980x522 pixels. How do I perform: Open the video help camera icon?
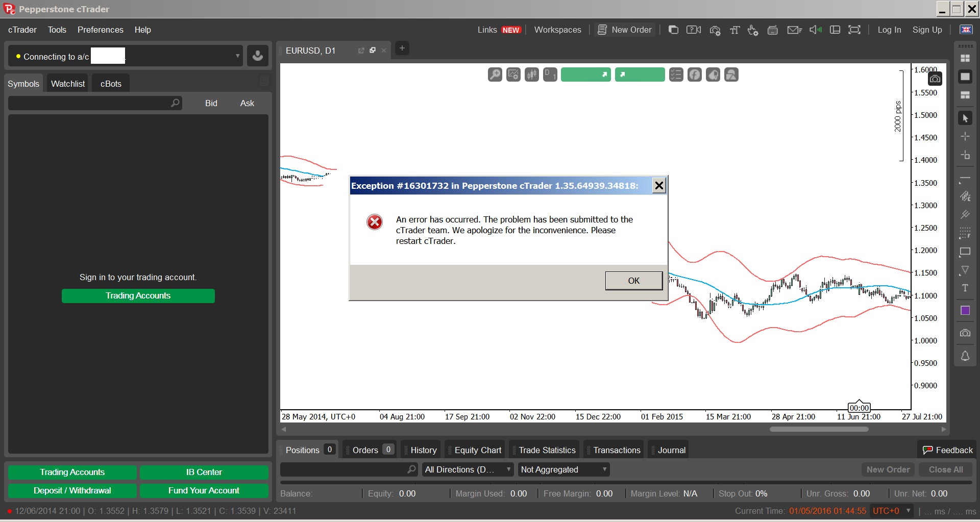694,30
